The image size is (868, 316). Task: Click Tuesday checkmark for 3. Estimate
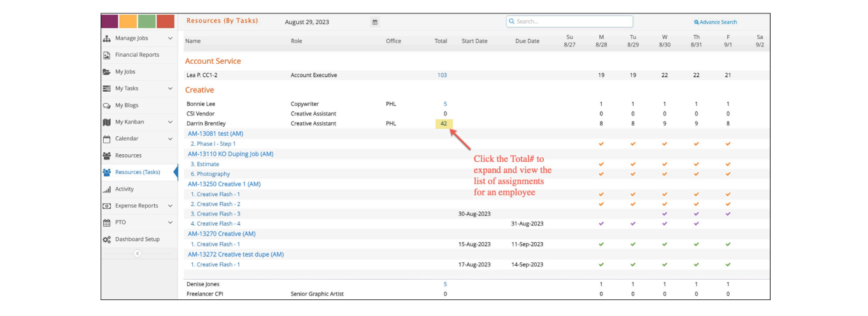pos(633,164)
